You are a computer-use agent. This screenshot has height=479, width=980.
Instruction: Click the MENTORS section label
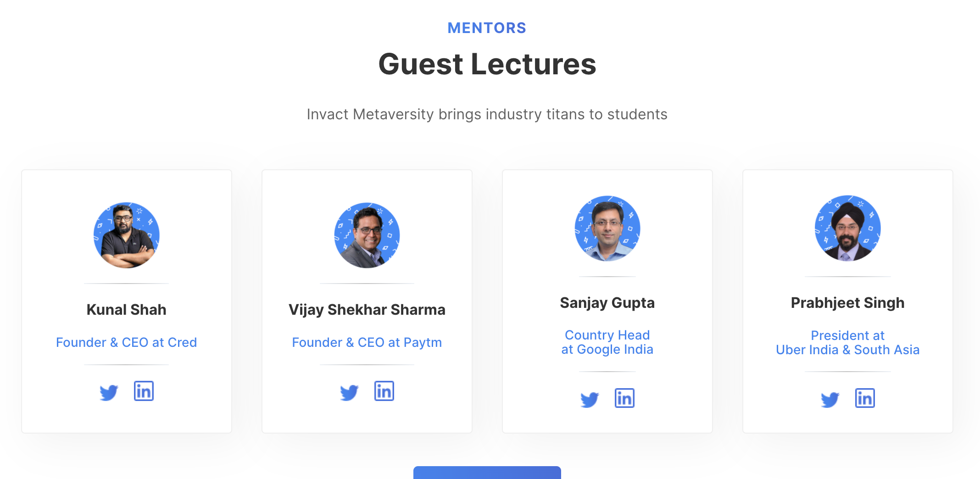[487, 28]
